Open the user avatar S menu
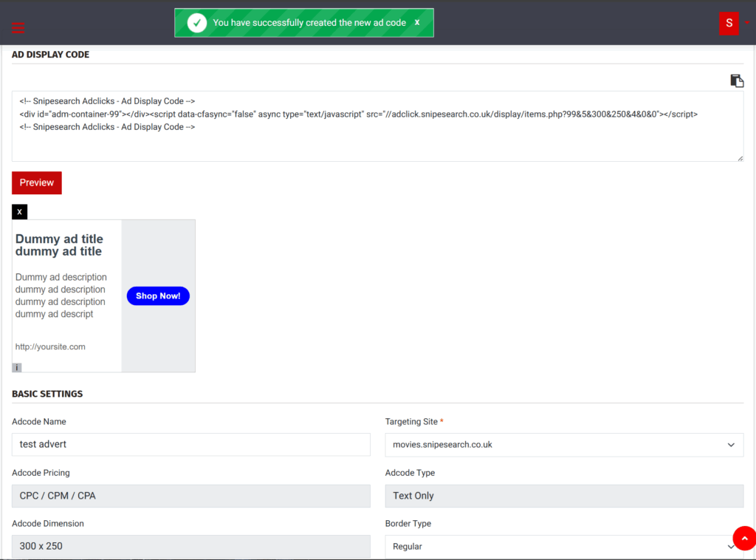756x560 pixels. [x=729, y=23]
